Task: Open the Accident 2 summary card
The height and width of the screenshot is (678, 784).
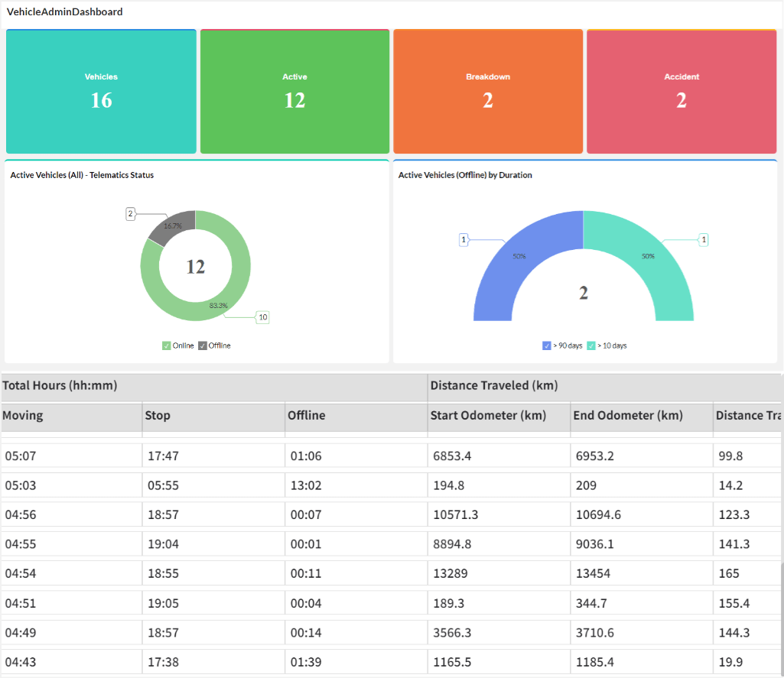Action: click(682, 92)
